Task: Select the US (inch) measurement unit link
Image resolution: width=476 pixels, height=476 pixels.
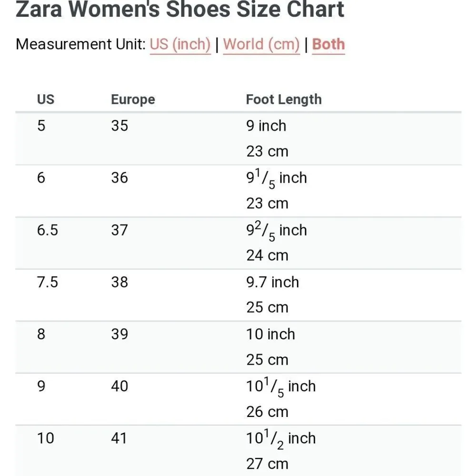Action: coord(180,44)
